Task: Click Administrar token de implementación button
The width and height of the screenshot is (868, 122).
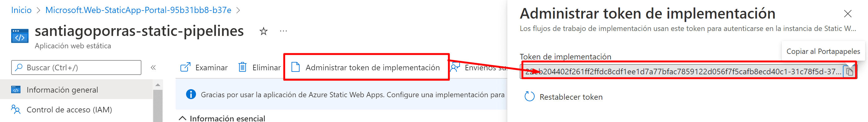Action: 366,68
